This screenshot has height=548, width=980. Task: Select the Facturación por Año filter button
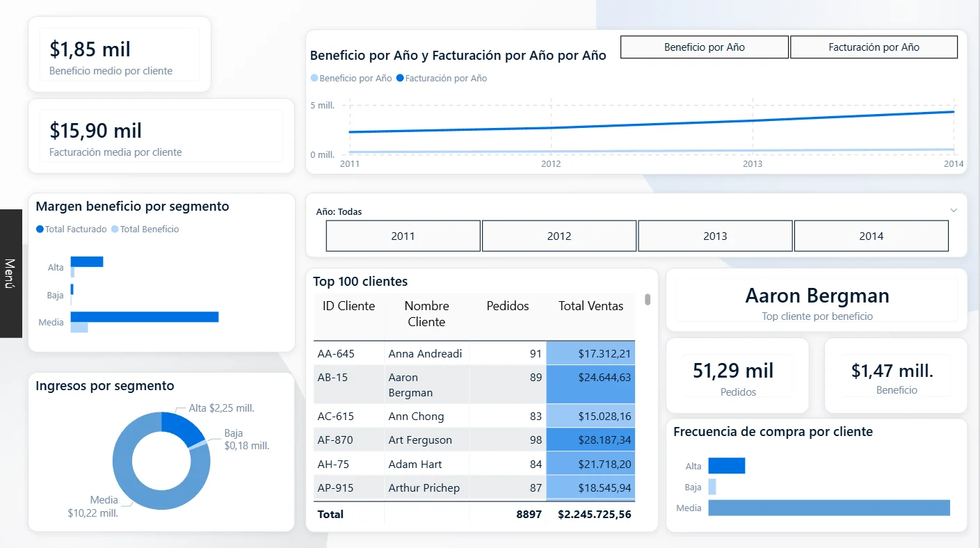pos(874,47)
